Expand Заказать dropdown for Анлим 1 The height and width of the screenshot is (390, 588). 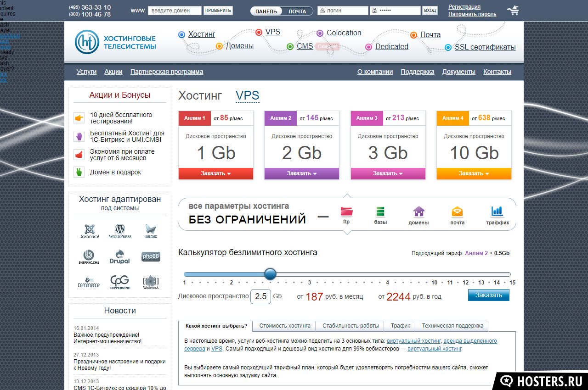[x=215, y=173]
